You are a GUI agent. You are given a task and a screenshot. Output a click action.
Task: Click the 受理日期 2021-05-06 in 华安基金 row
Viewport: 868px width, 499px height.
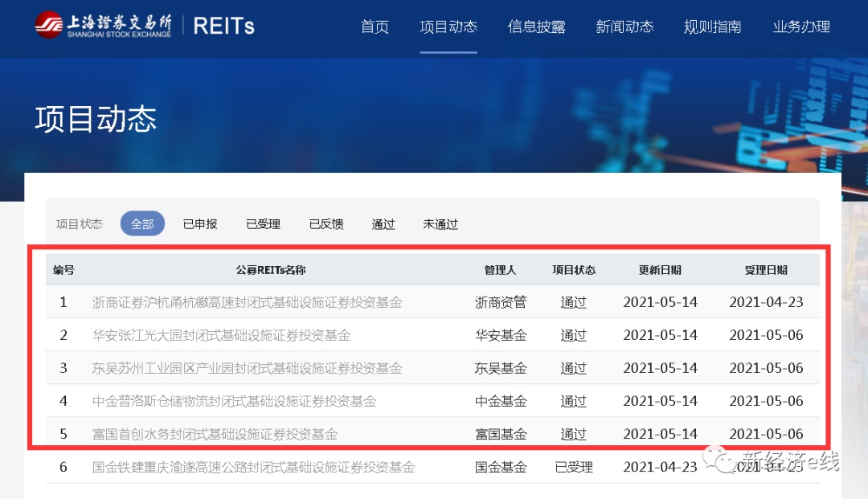[x=766, y=335]
